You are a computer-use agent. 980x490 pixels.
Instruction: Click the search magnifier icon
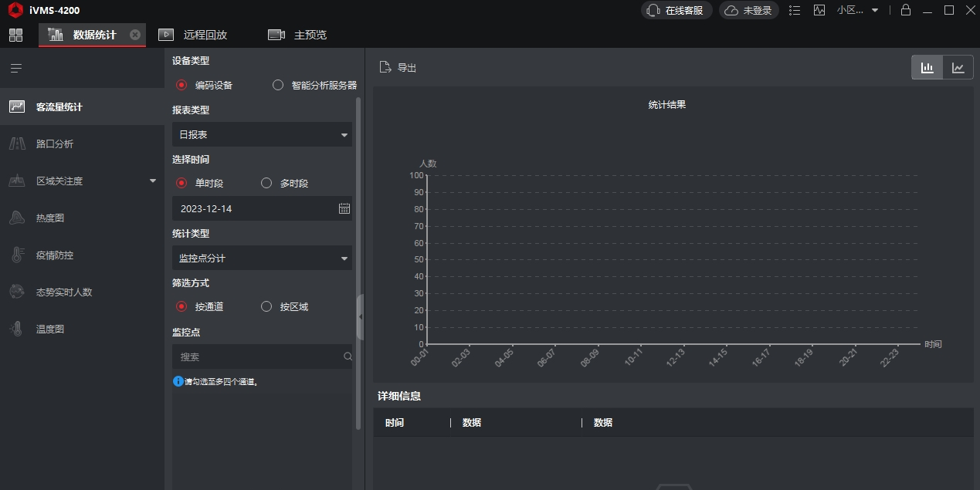point(348,357)
